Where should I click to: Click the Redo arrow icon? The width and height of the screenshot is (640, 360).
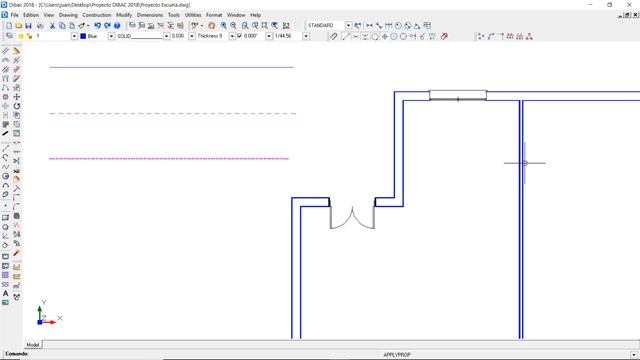coord(107,26)
